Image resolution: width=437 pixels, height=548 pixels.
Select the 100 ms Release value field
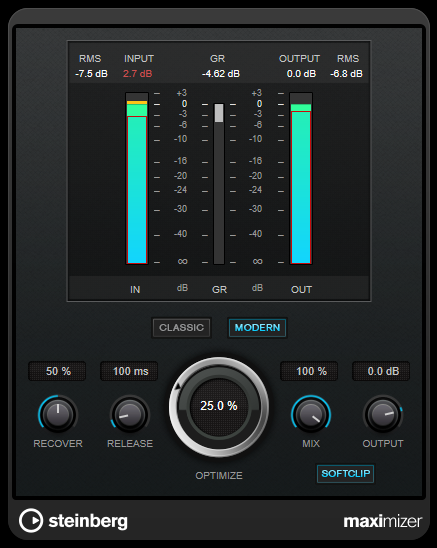click(x=129, y=371)
